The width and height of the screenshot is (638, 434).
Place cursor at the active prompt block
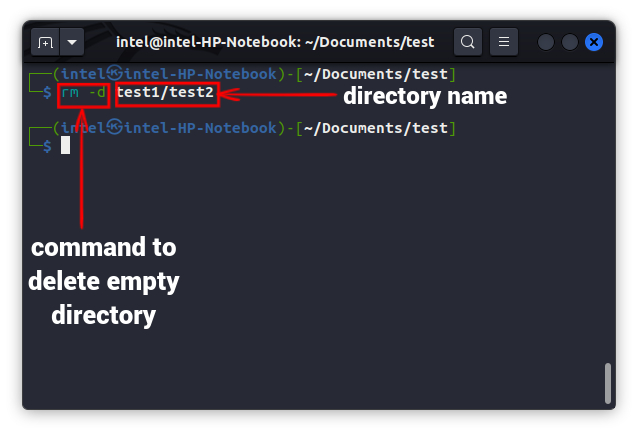pyautogui.click(x=65, y=146)
